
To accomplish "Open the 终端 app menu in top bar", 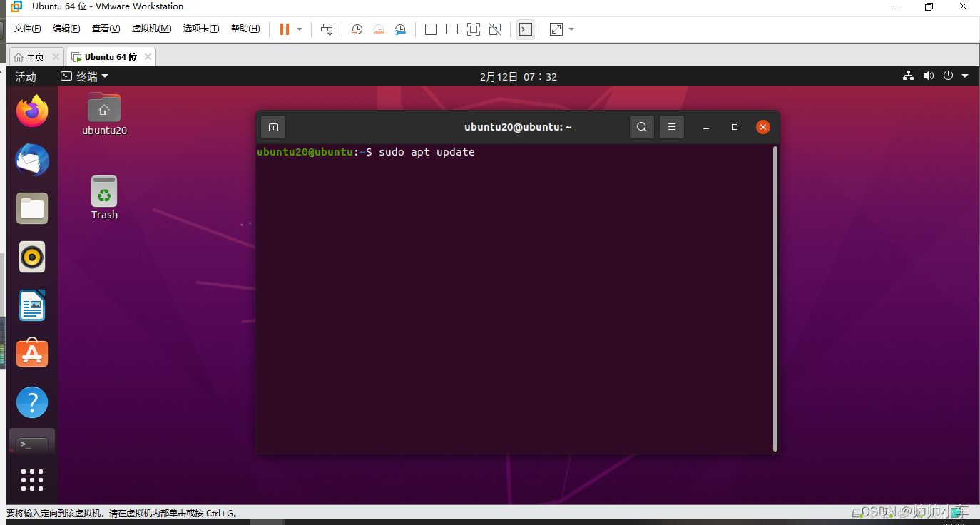I will 84,76.
